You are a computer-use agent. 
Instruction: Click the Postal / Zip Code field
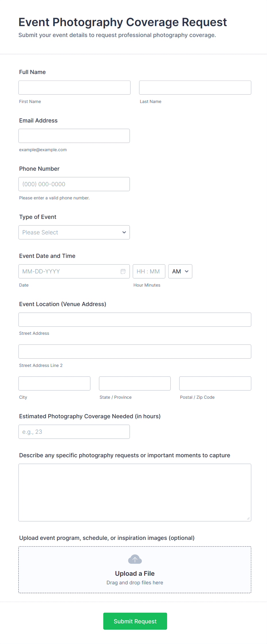pyautogui.click(x=215, y=383)
